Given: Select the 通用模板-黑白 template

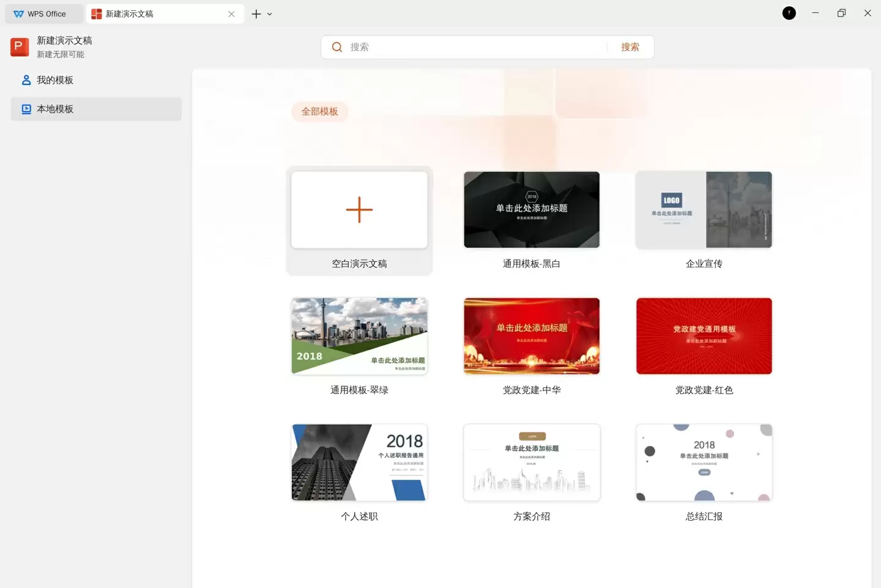Looking at the screenshot, I should pos(532,210).
